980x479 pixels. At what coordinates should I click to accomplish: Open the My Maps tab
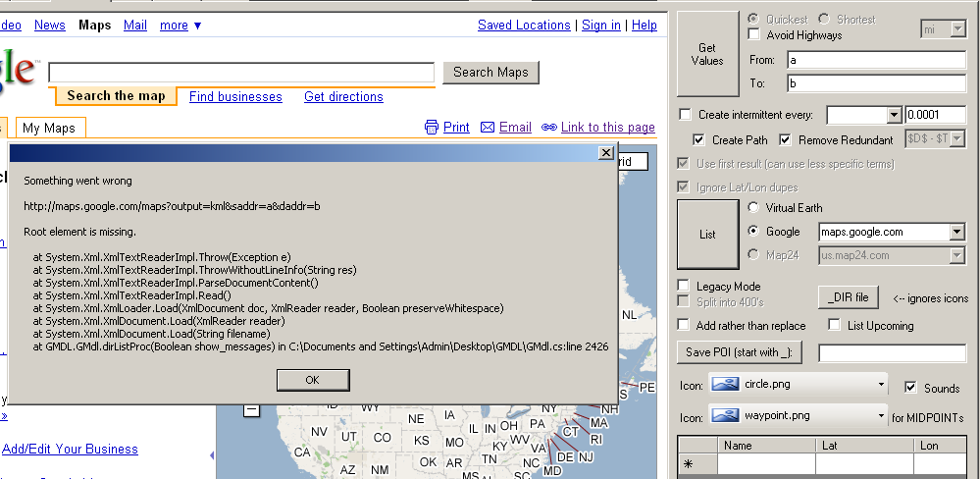(x=49, y=129)
